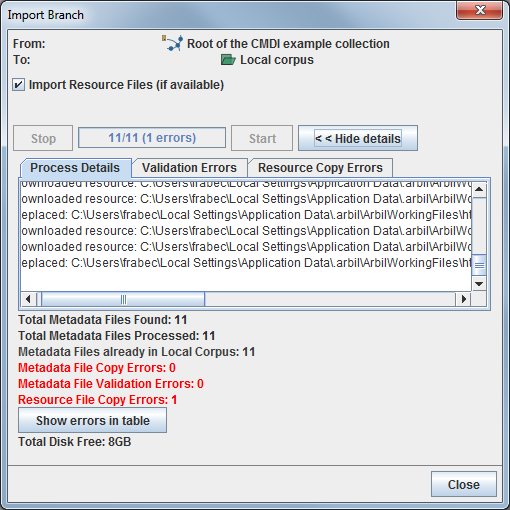Click the horizontal scroll right arrow
Viewport: 510px width, 510px height.
pos(463,299)
